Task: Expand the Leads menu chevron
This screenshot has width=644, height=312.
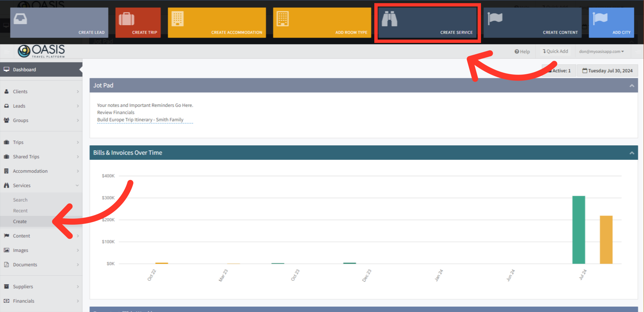Action: point(78,106)
